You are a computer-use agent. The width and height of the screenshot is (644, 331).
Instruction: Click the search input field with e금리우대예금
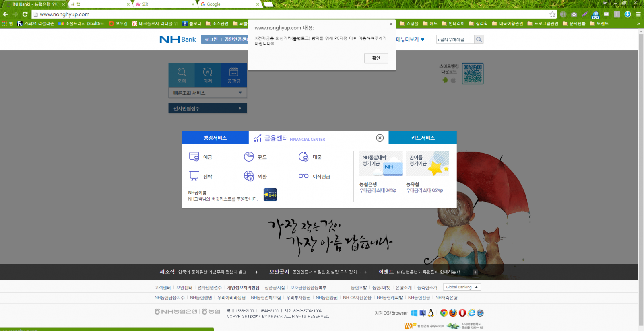[x=455, y=39]
